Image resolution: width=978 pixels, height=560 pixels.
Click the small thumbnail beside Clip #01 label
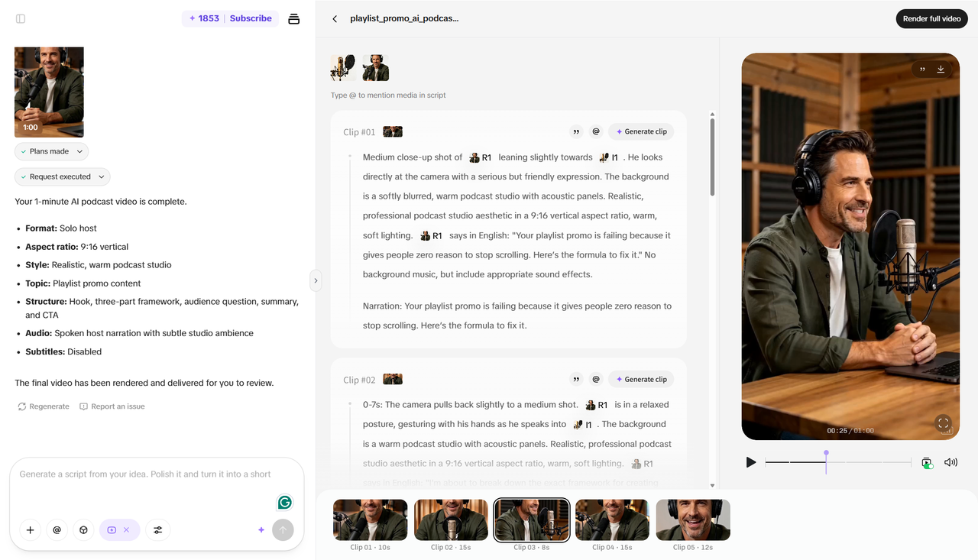click(x=393, y=131)
